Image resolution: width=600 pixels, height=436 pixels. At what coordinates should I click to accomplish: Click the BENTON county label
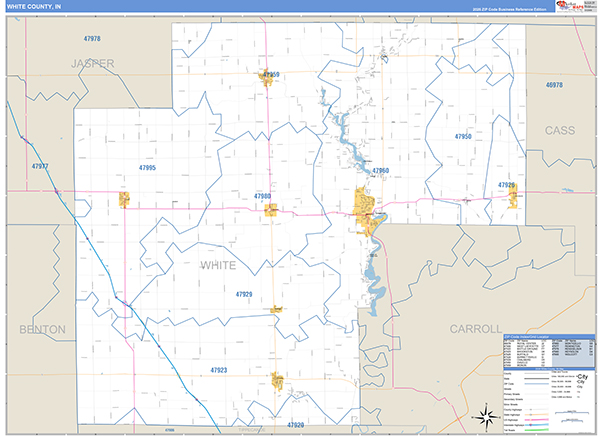tap(42, 330)
